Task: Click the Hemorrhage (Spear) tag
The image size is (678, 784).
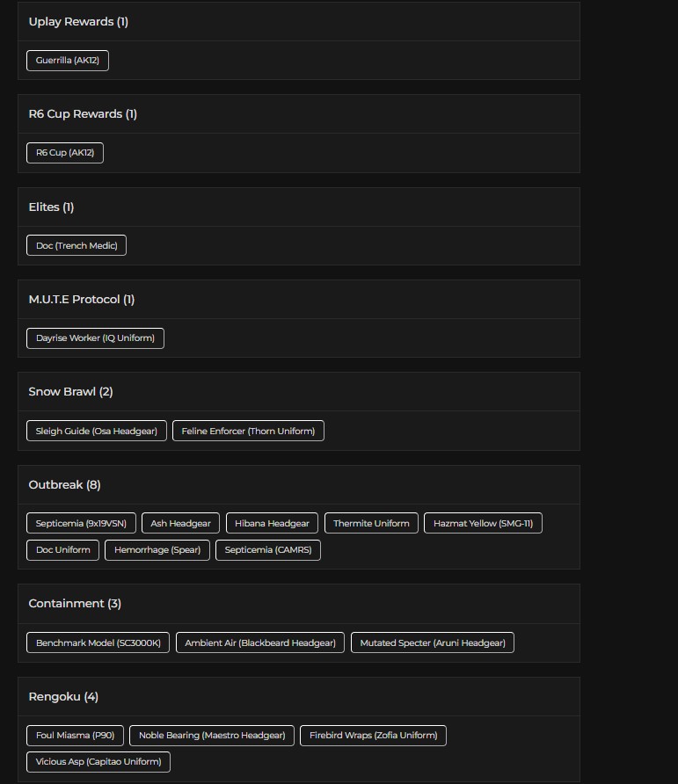Action: point(157,550)
